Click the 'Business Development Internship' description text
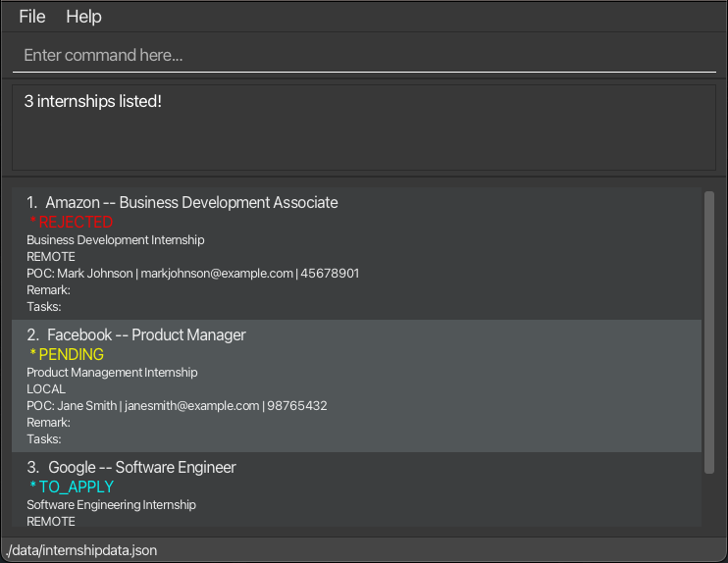The height and width of the screenshot is (563, 728). pos(115,240)
